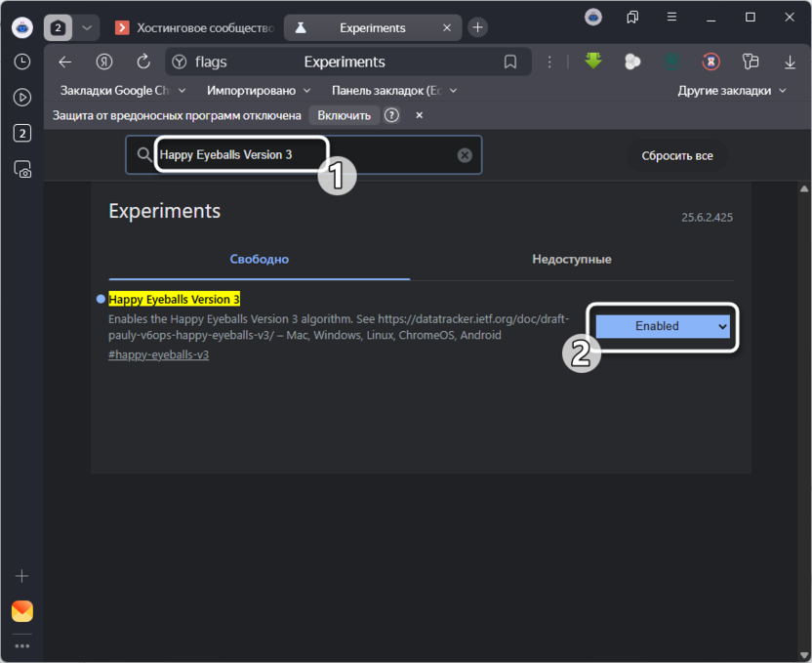
Task: Click the version number 25.6.2.425
Action: coord(707,218)
